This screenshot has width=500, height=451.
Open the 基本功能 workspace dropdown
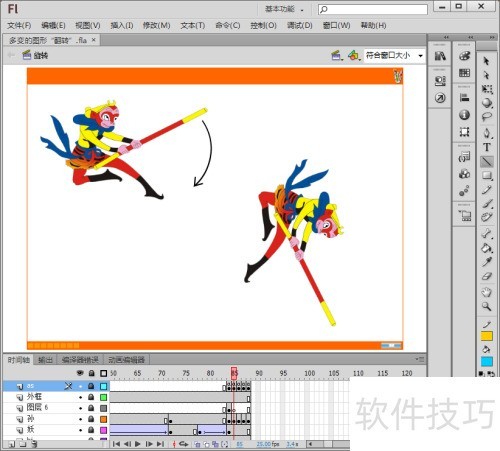[x=284, y=9]
